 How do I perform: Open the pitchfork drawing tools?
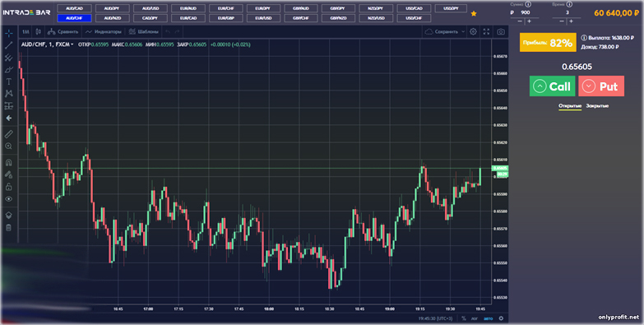(8, 58)
